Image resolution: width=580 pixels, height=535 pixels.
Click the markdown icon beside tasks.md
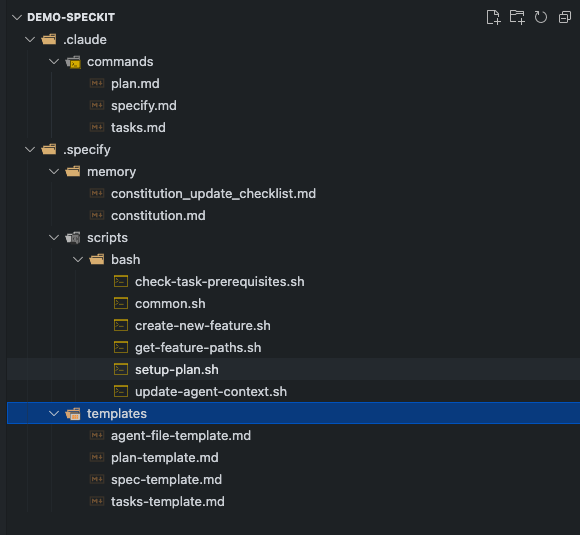click(x=97, y=127)
